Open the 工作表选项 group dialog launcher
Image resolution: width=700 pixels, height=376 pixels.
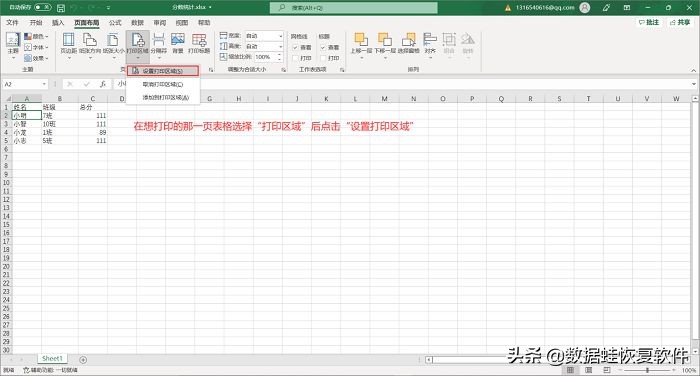(342, 70)
